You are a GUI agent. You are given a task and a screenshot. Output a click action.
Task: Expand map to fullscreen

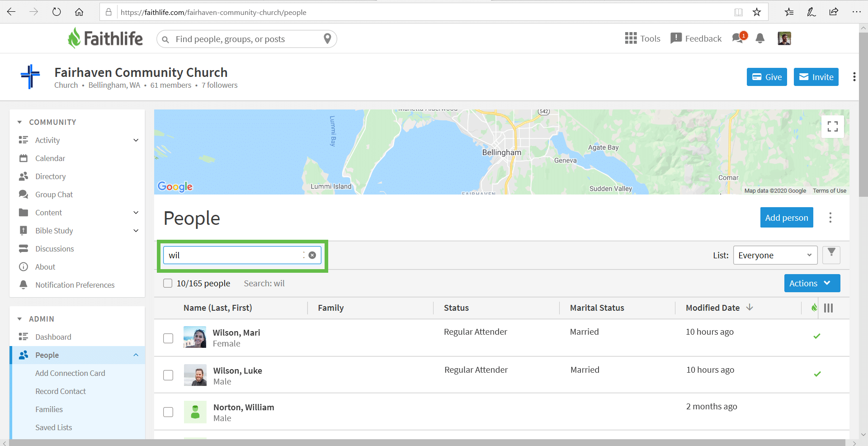tap(832, 126)
